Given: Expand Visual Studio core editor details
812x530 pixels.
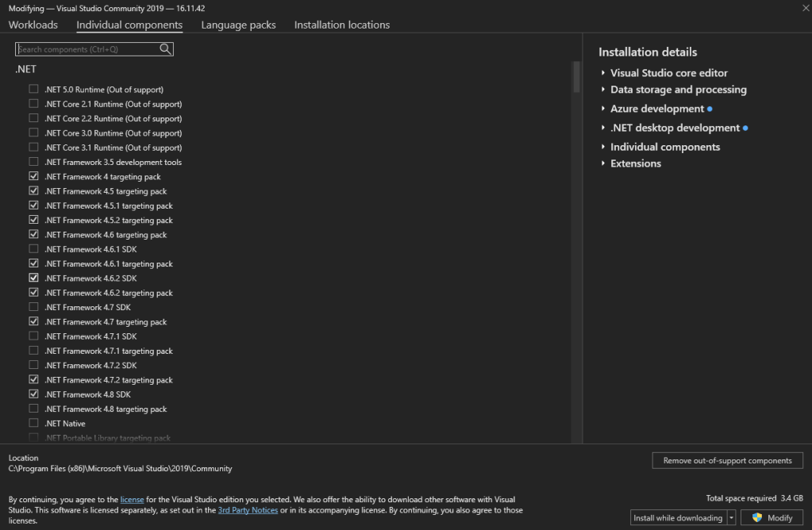Looking at the screenshot, I should (603, 73).
